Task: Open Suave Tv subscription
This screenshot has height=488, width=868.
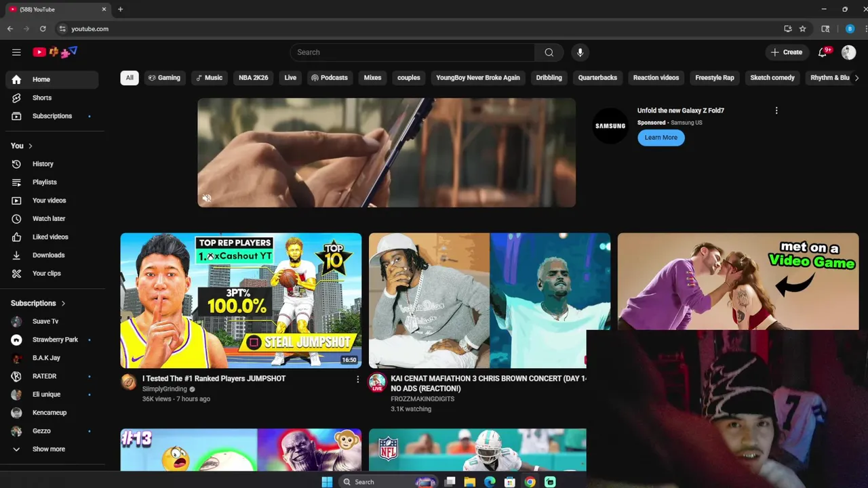Action: 52,321
